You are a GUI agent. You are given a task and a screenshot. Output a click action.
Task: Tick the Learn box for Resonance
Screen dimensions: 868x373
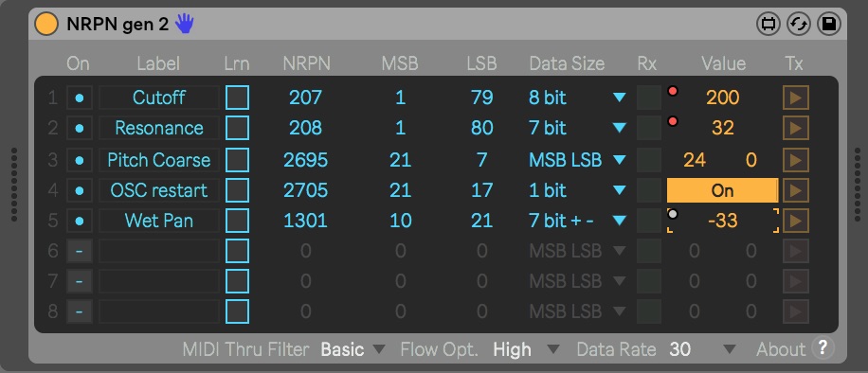(238, 128)
